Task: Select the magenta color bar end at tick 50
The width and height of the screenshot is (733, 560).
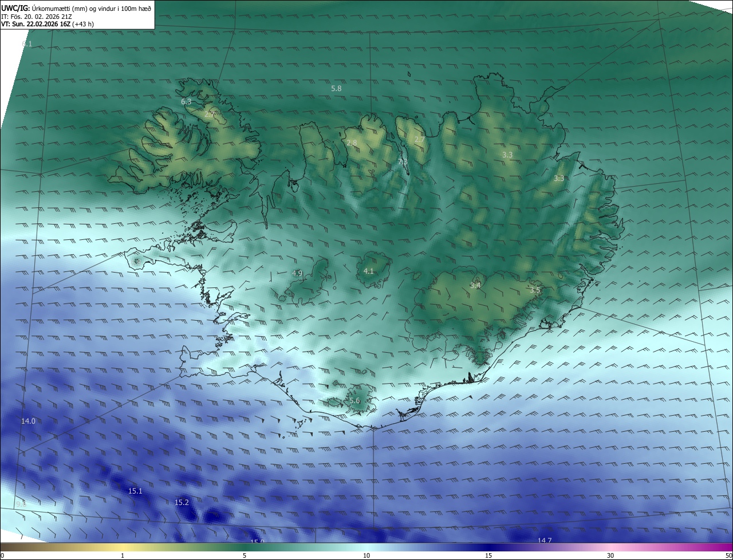Action: tap(730, 547)
